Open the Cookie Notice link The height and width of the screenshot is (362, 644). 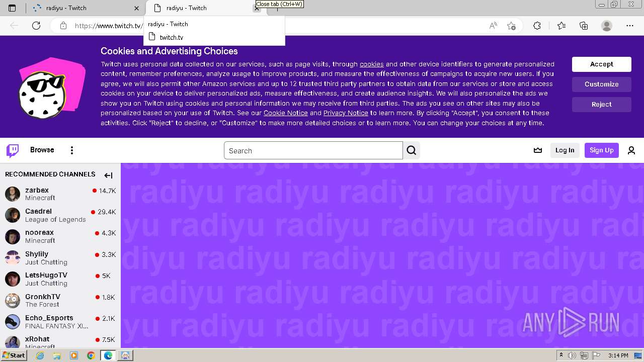coord(285,113)
